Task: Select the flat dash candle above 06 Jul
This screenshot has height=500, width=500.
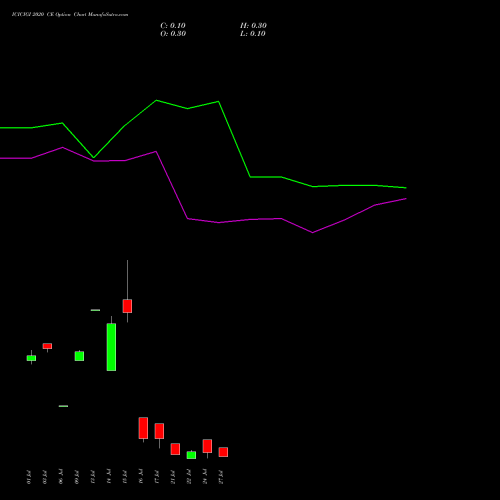Action: pyautogui.click(x=63, y=406)
